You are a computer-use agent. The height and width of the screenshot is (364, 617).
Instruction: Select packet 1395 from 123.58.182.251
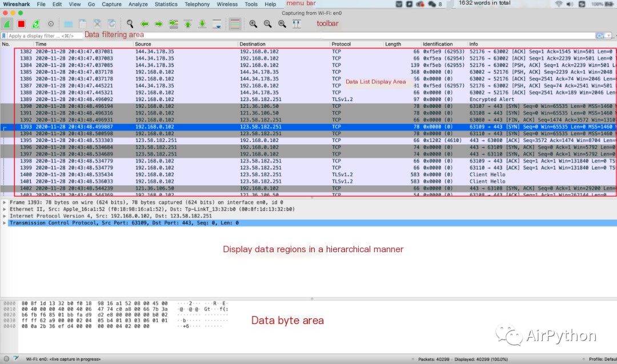coord(308,140)
